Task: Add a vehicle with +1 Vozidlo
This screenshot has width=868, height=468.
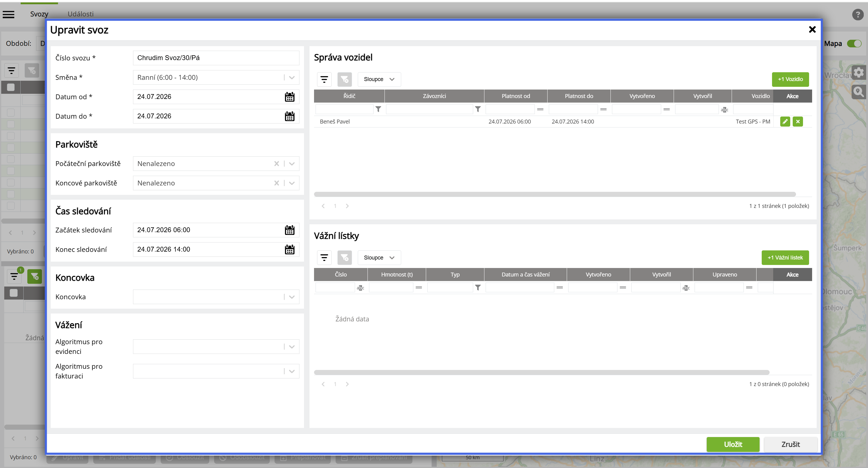Action: (x=790, y=79)
